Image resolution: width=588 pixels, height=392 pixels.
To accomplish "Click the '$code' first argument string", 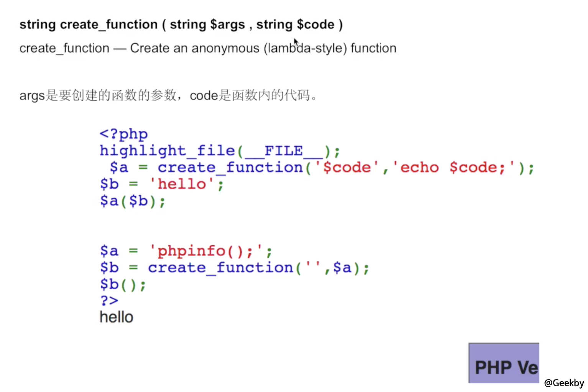I will [347, 168].
